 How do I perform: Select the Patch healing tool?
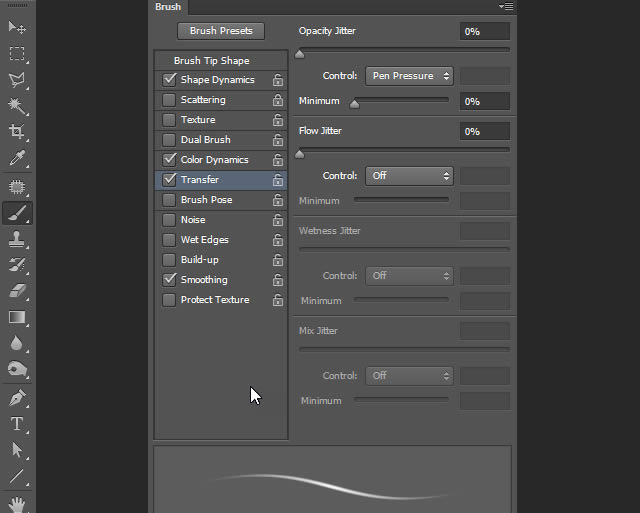point(17,187)
